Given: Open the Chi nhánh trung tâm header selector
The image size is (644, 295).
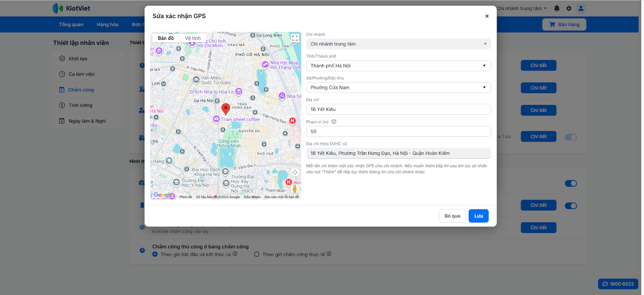Looking at the screenshot, I should click(521, 8).
